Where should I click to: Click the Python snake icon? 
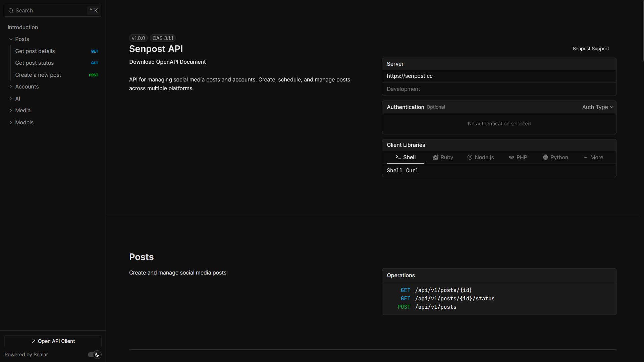pos(546,158)
